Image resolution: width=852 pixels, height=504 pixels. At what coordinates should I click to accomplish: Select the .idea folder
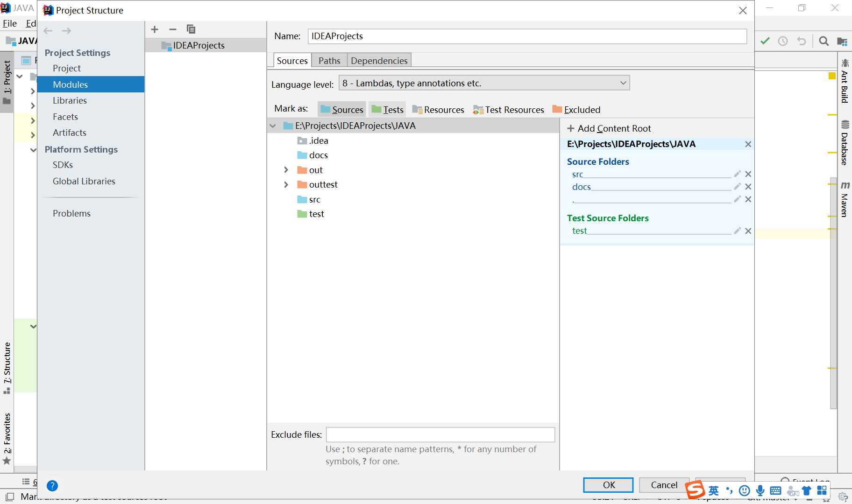[313, 140]
